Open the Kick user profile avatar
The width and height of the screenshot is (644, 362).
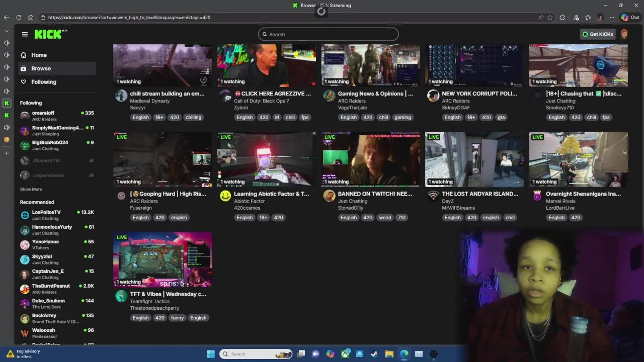[624, 34]
